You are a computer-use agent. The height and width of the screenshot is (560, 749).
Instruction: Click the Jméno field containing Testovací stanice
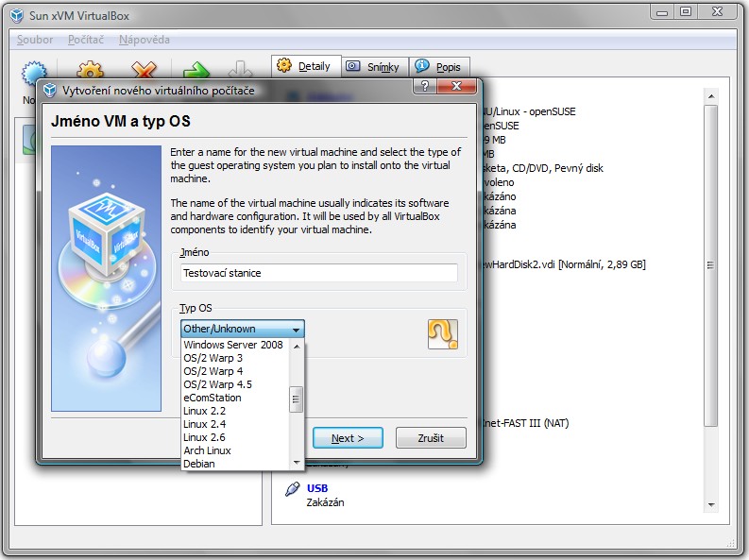coord(319,273)
